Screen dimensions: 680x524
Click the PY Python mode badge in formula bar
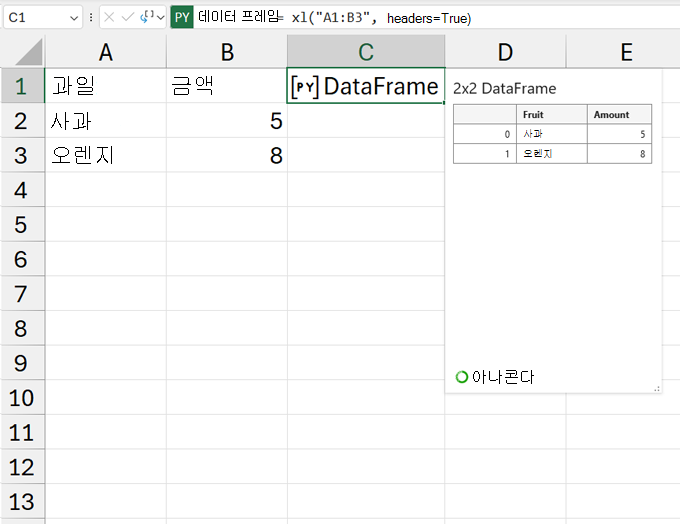[x=182, y=17]
